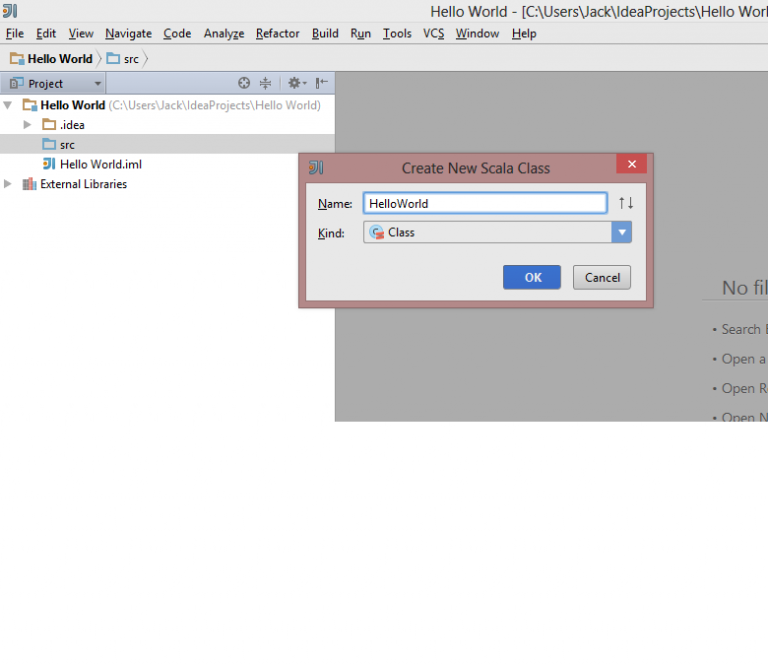Image resolution: width=768 pixels, height=665 pixels.
Task: Open the Kind dropdown arrow
Action: click(622, 232)
